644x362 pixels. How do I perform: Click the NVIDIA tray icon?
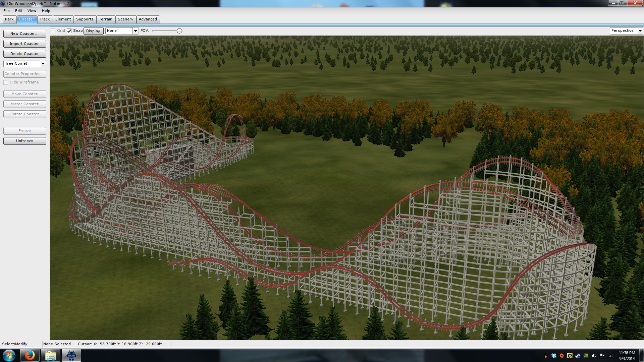point(586,356)
